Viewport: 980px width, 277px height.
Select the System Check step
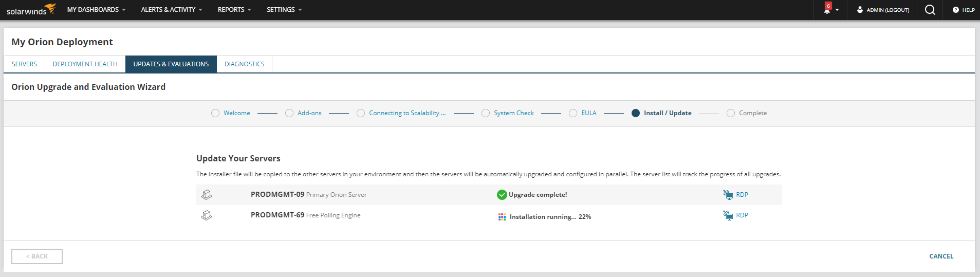(x=508, y=113)
